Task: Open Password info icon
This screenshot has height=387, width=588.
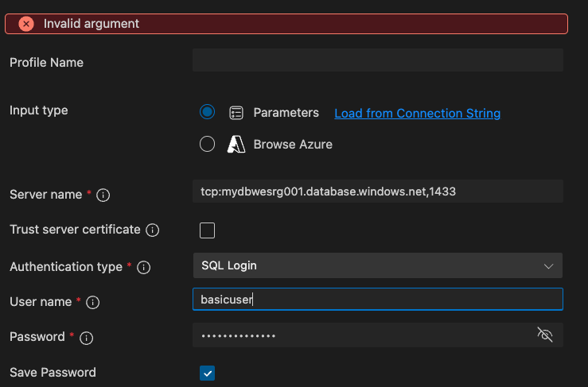Action: [x=86, y=338]
